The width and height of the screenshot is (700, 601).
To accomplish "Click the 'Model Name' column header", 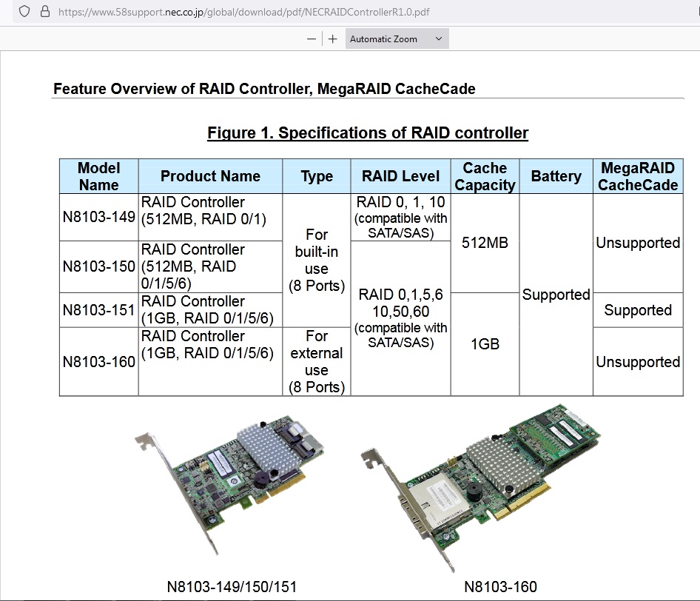I will tap(99, 176).
